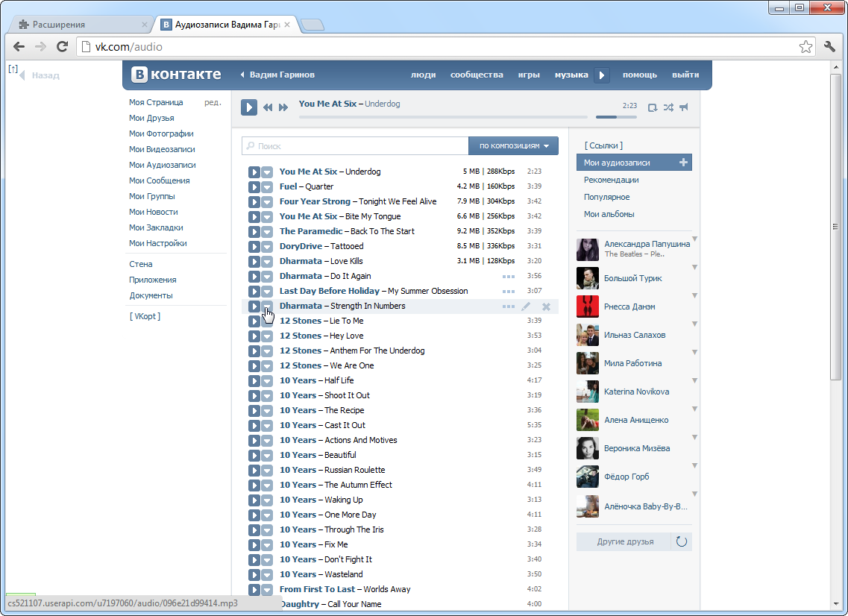Play 'From First To Last – Worlds Away'
The height and width of the screenshot is (616, 848).
coord(254,590)
